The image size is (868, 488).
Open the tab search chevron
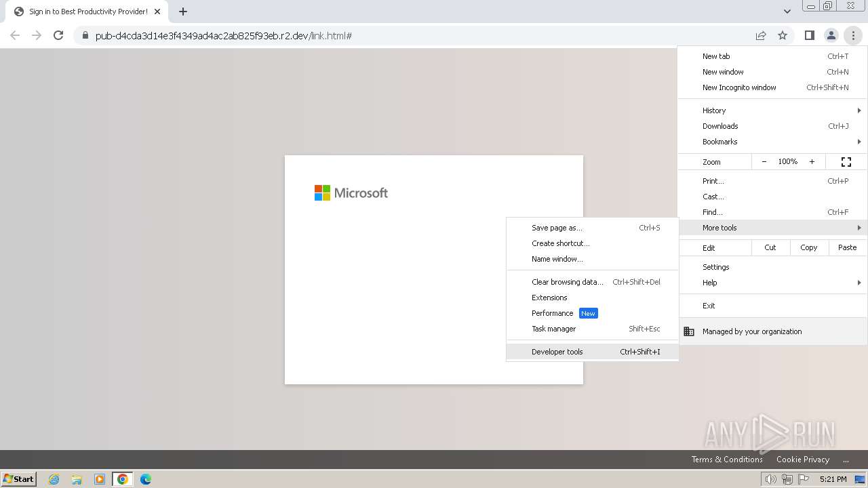(x=787, y=12)
